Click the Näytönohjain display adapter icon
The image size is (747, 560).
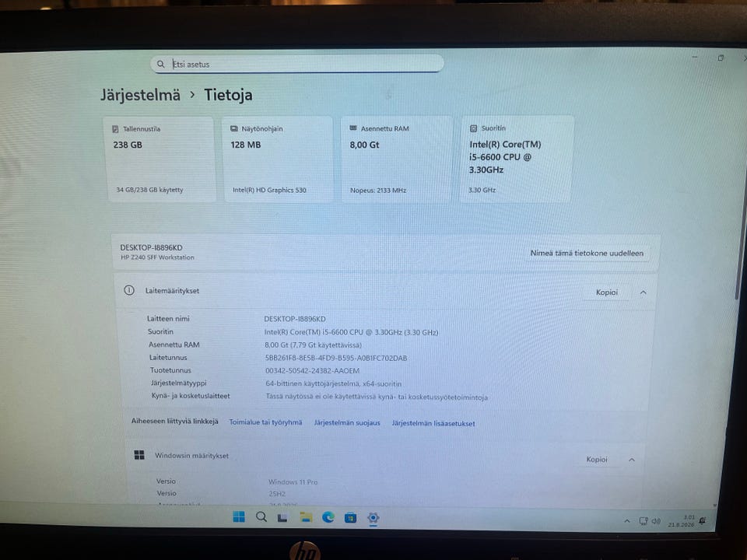(234, 129)
